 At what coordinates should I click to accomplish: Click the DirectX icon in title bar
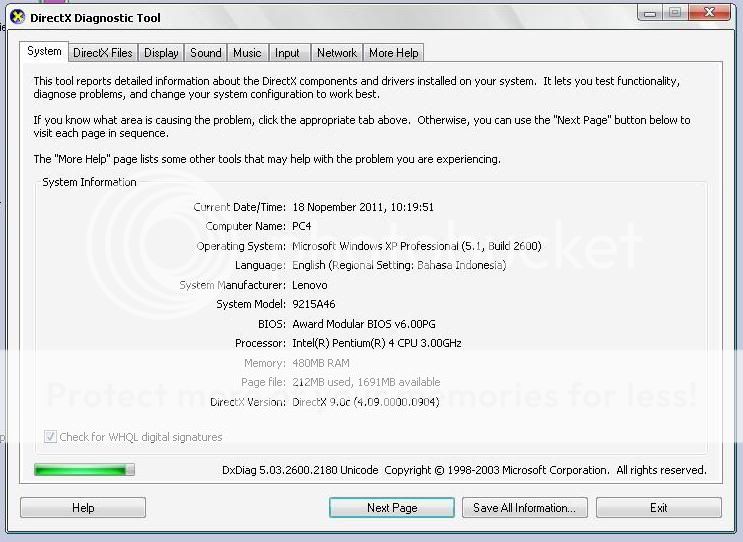[18, 17]
